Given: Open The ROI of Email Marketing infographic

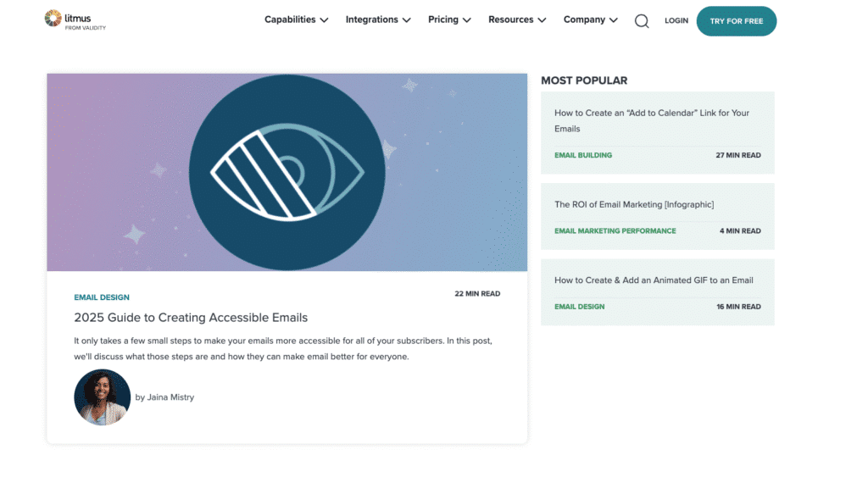Looking at the screenshot, I should click(634, 204).
